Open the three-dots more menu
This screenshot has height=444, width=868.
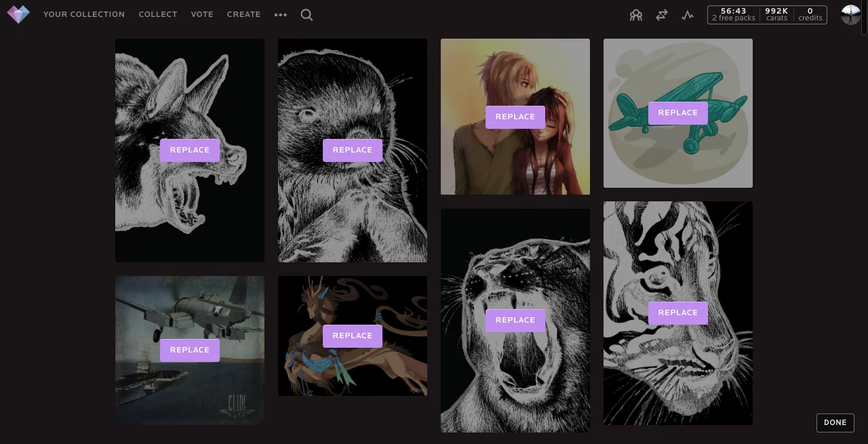click(281, 14)
